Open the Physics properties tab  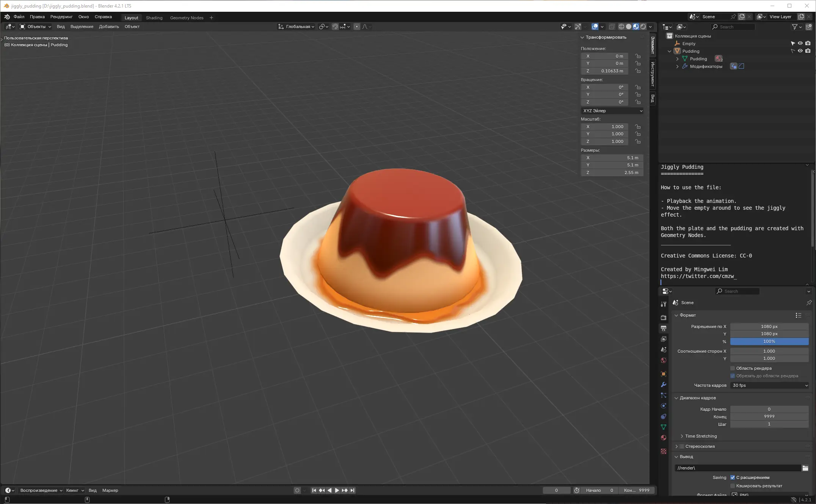pos(664,406)
